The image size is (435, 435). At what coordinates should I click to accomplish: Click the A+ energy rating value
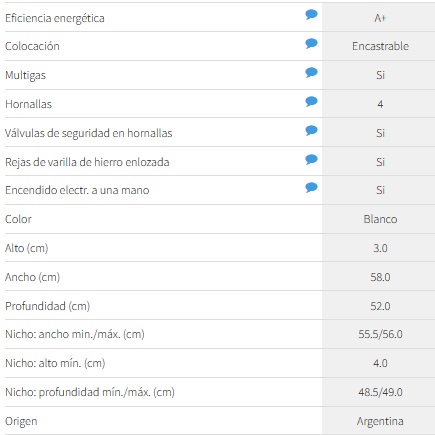tap(380, 18)
